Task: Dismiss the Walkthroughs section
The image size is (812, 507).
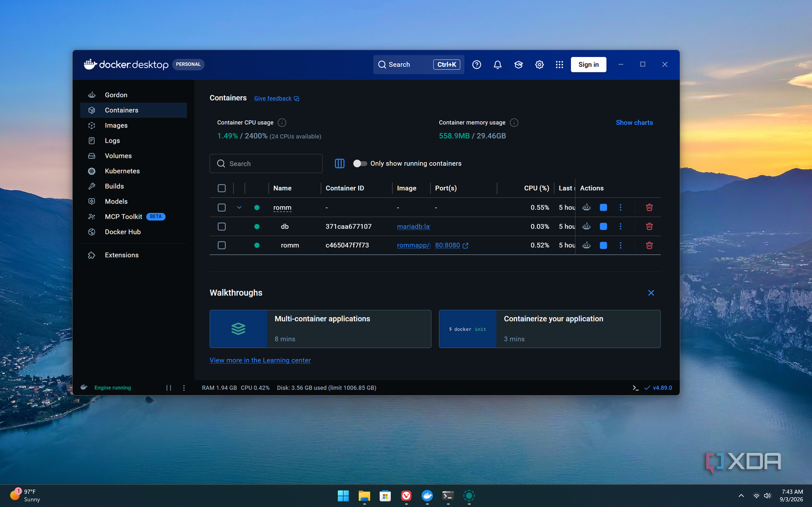Action: click(651, 293)
